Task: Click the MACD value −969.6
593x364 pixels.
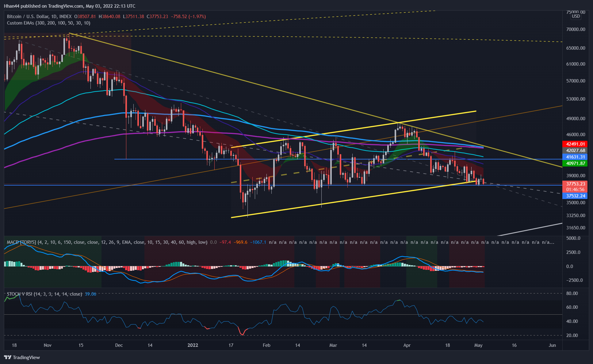Action: tap(240, 242)
